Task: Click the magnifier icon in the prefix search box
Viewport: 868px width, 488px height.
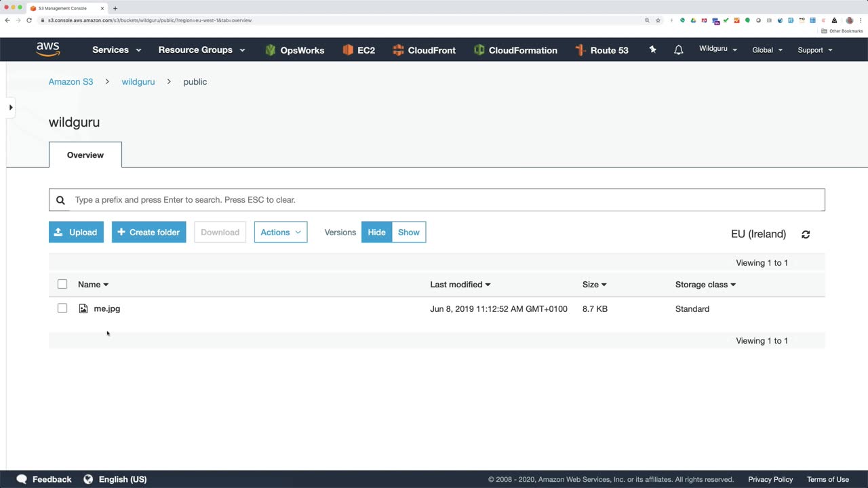Action: (x=60, y=200)
